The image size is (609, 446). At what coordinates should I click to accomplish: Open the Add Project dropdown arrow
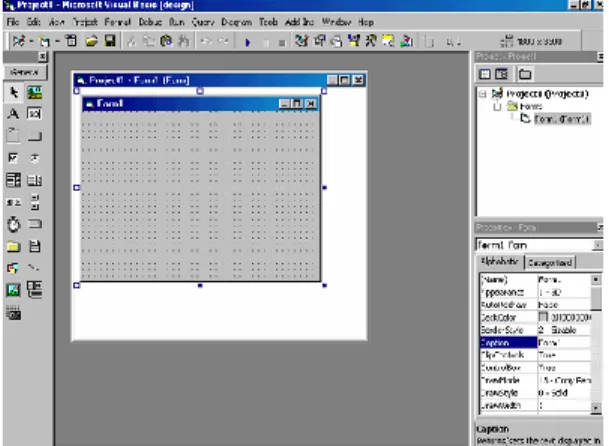[31, 41]
